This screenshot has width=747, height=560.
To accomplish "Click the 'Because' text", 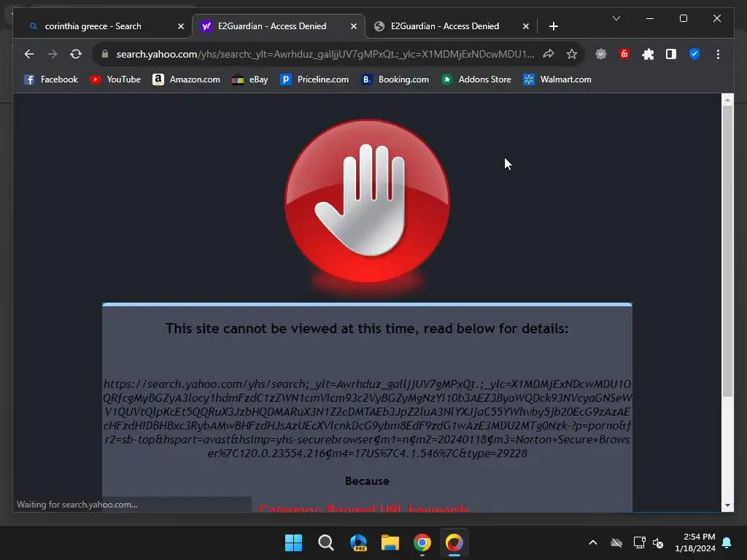I will tap(367, 481).
